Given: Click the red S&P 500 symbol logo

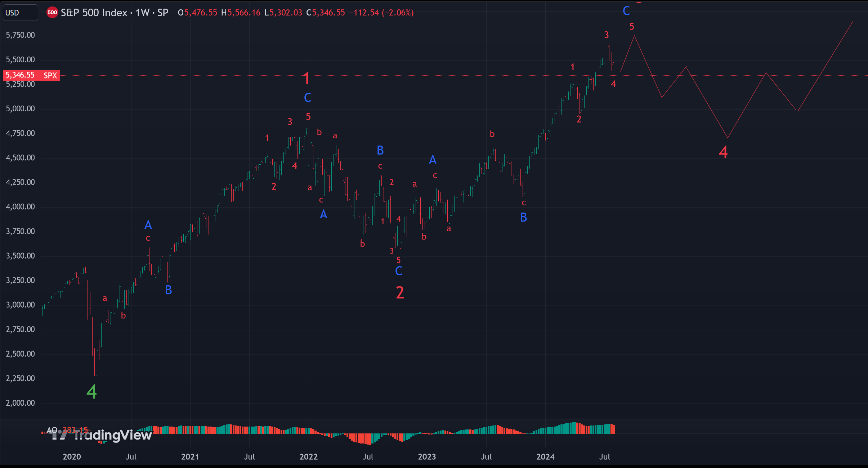Looking at the screenshot, I should pyautogui.click(x=52, y=13).
